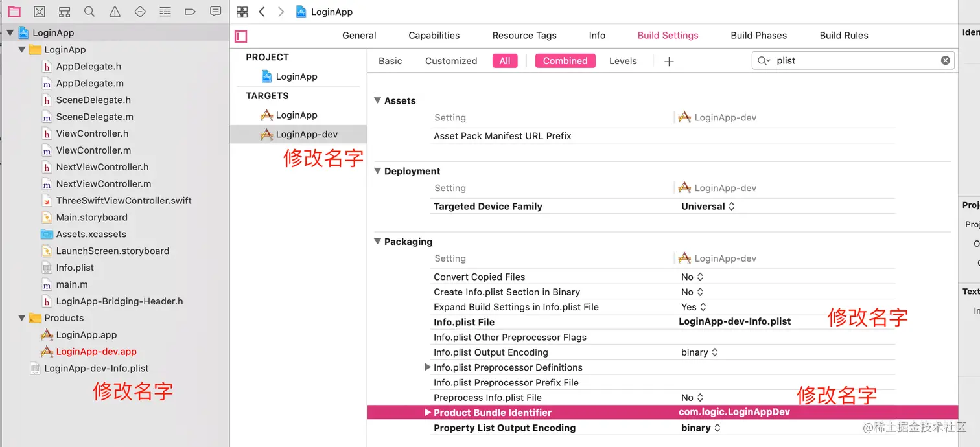Show Customized build settings filter
The image size is (980, 447).
(x=451, y=60)
